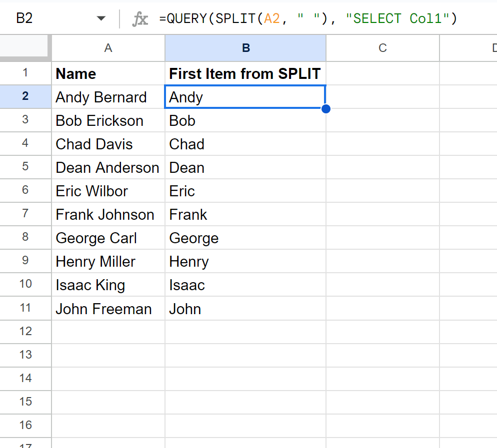The height and width of the screenshot is (448, 497).
Task: Select row 1 header
Action: pos(25,73)
